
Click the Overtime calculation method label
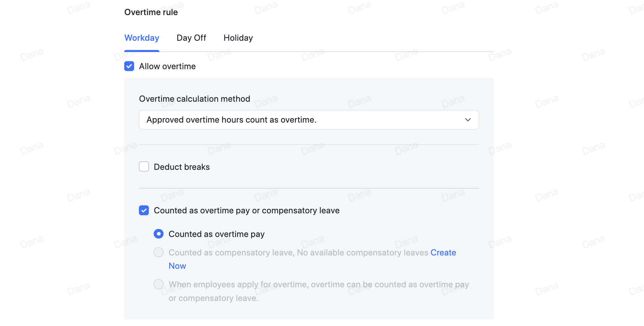[x=194, y=99]
